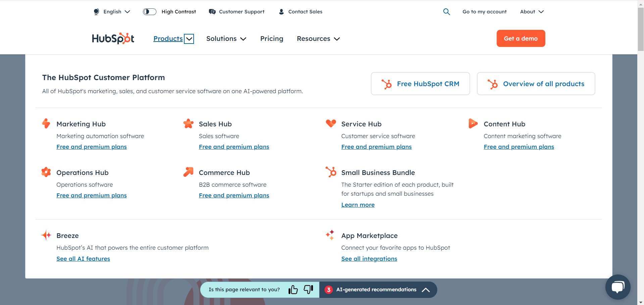Click sprocket icon in Free HubSpot CRM button

point(387,84)
